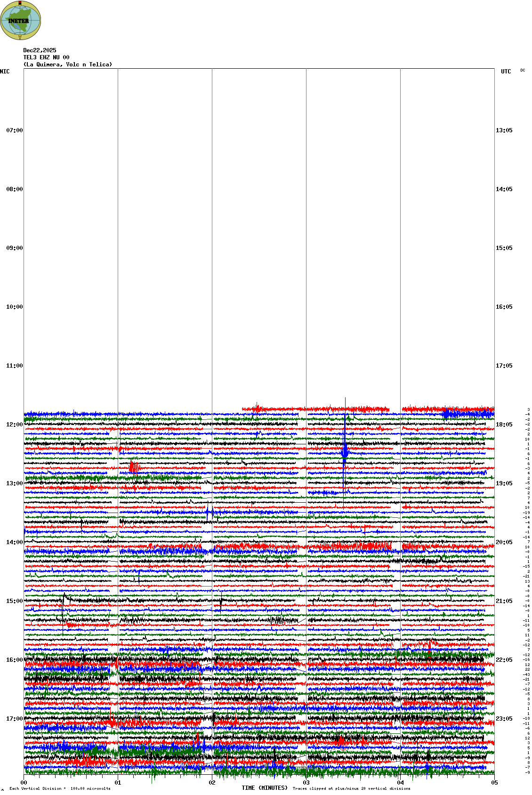
Task: Click the 03 minute tick on bottom axis
Action: pos(306,783)
